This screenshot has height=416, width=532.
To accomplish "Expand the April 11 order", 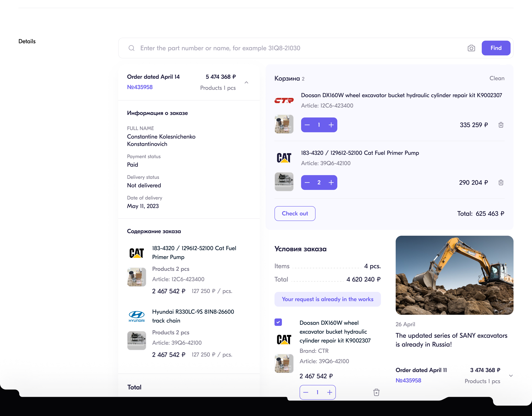I will 511,376.
